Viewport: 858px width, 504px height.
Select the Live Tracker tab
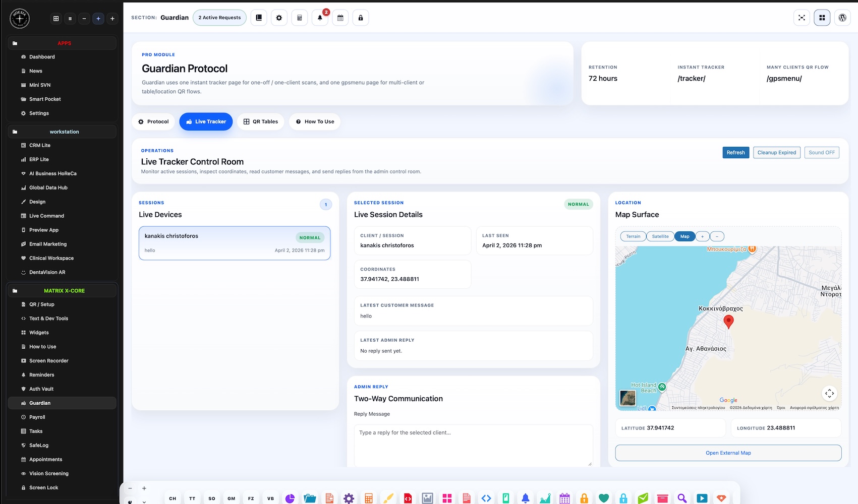click(206, 121)
